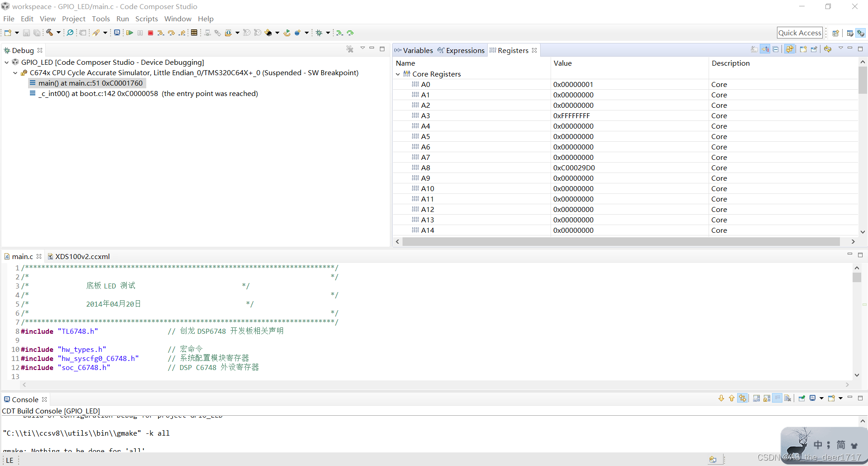Screen dimensions: 868x466
Task: Click the Quick Access search field
Action: (x=800, y=33)
